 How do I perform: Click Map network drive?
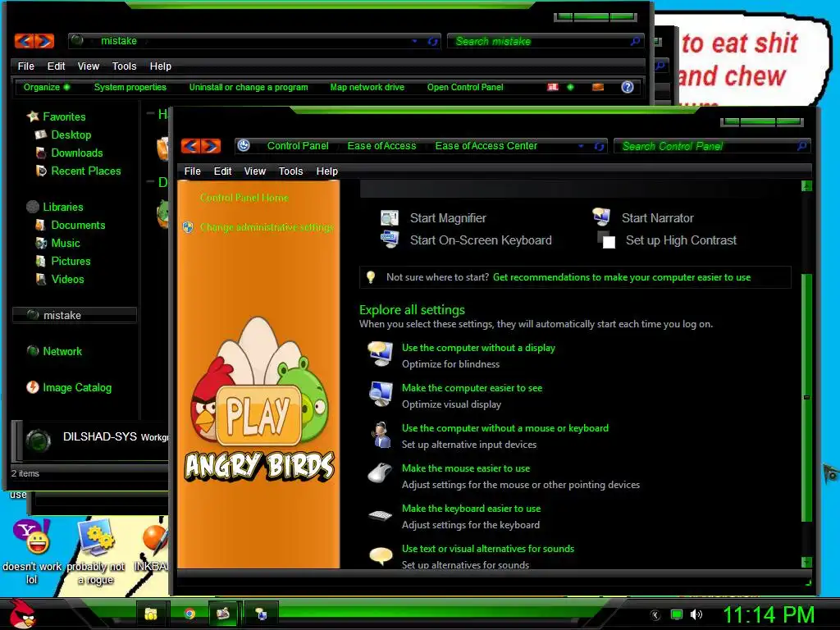[367, 87]
